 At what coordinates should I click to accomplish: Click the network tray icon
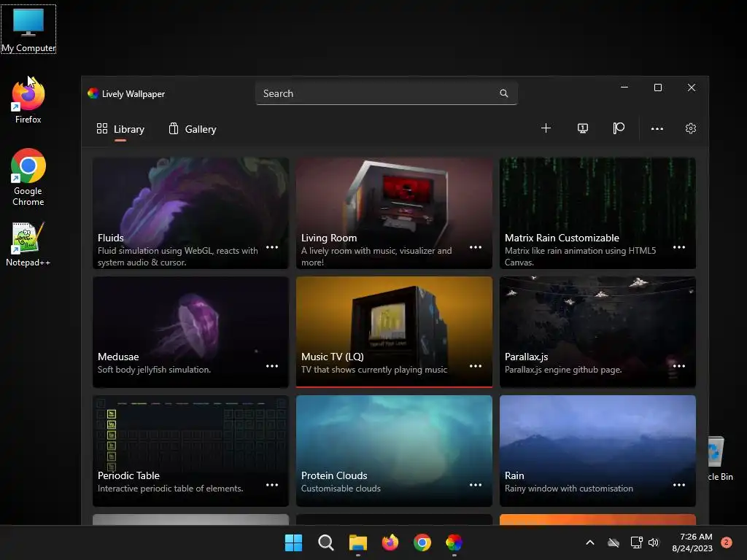636,542
